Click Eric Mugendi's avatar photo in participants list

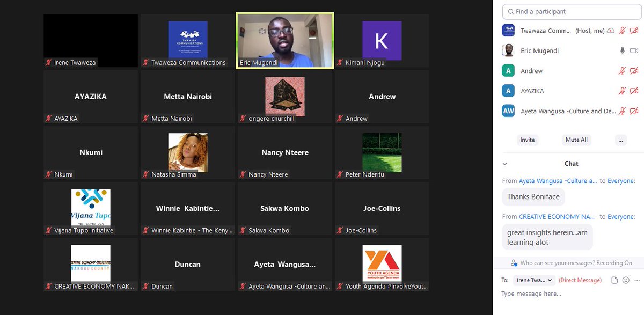(508, 50)
